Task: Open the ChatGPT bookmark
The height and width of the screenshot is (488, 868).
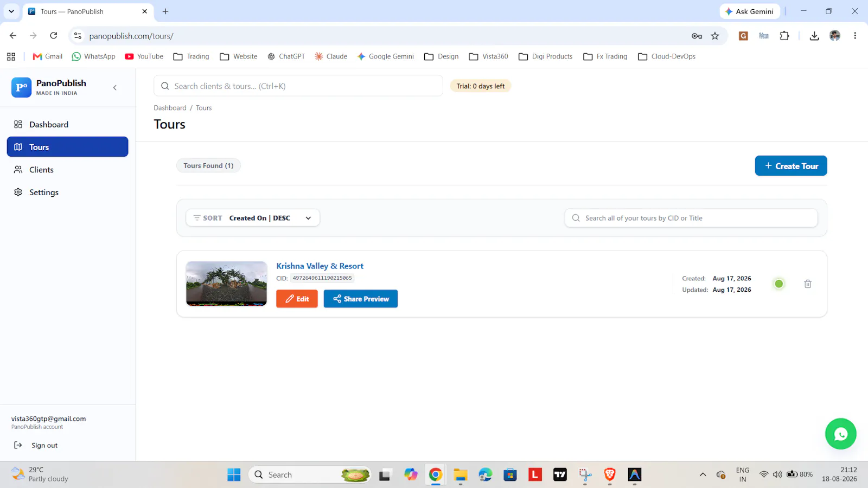Action: coord(286,56)
